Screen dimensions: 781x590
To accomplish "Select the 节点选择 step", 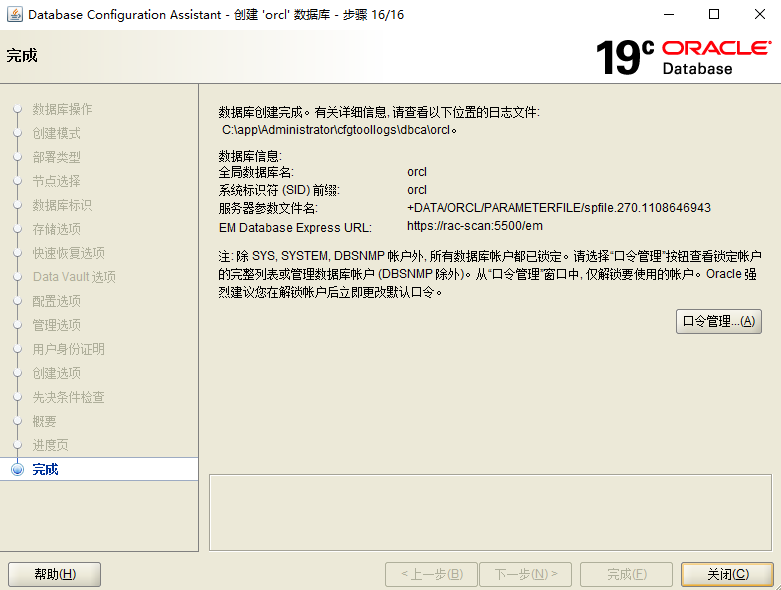I will tap(56, 181).
